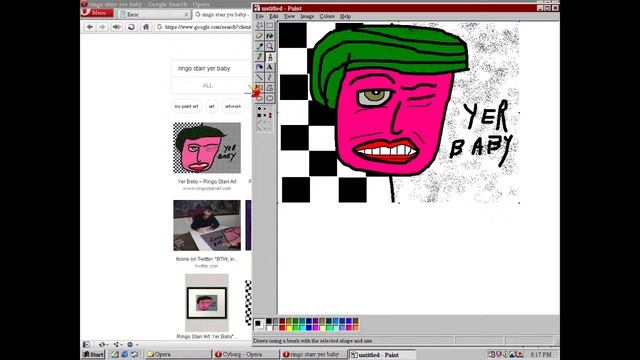Select the Pick Color eyedropper tool
This screenshot has height=360, width=640.
[260, 47]
